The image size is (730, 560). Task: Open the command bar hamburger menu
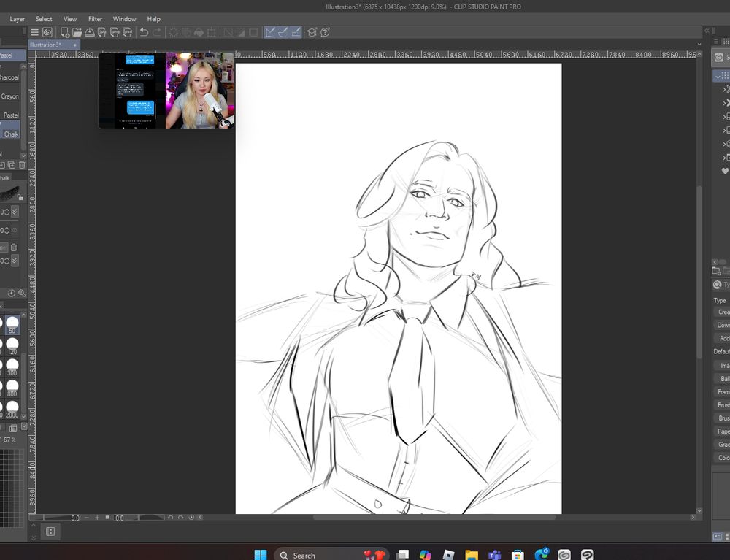34,32
